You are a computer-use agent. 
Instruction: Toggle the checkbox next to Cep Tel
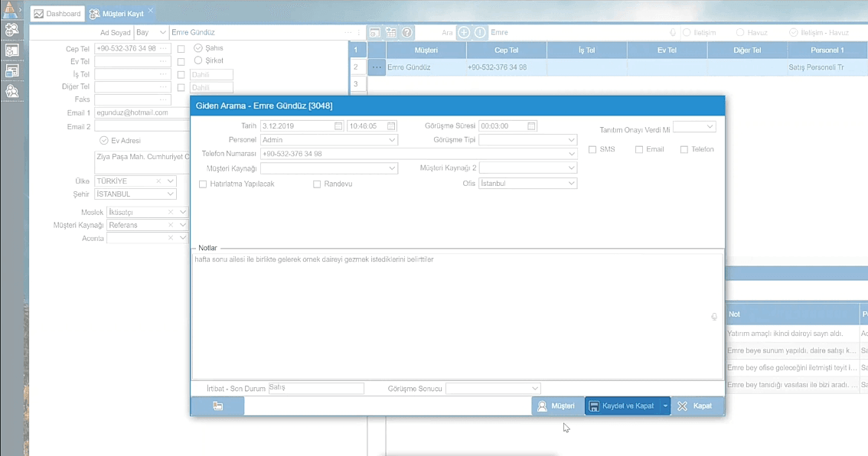[x=181, y=49]
